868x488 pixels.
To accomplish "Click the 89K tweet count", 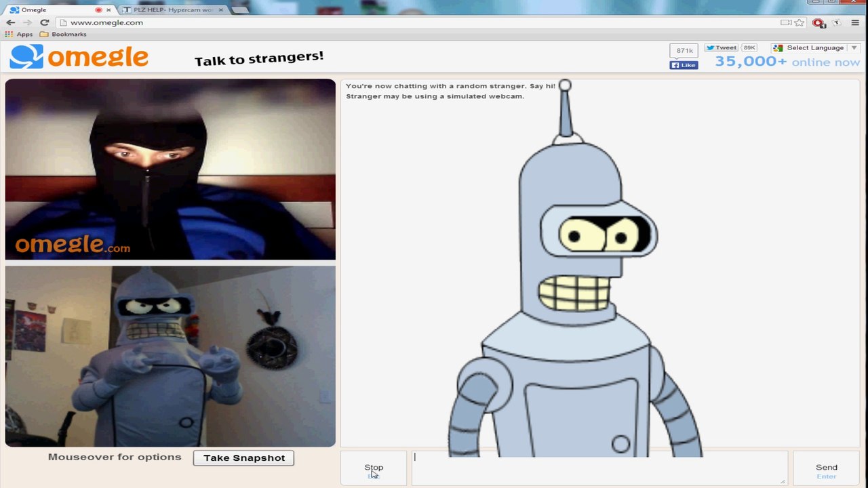I will click(x=749, y=47).
